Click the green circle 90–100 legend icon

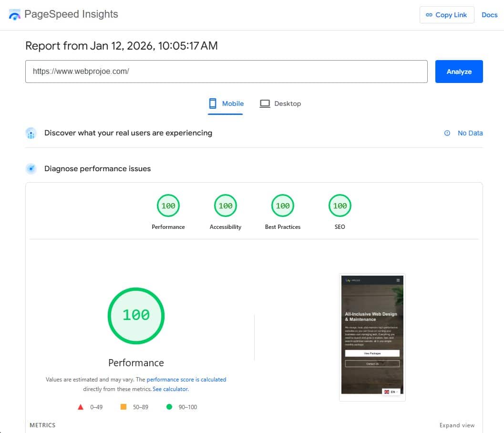coord(169,407)
